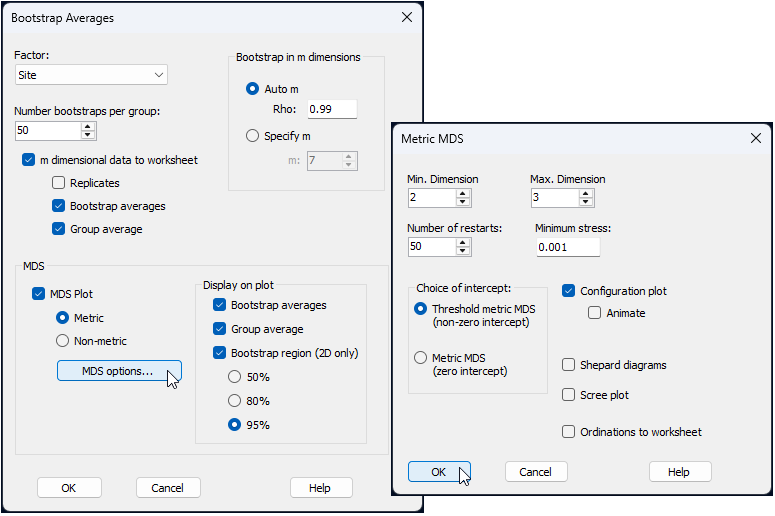775x516 pixels.
Task: Select the 80% bootstrap region
Action: point(235,401)
